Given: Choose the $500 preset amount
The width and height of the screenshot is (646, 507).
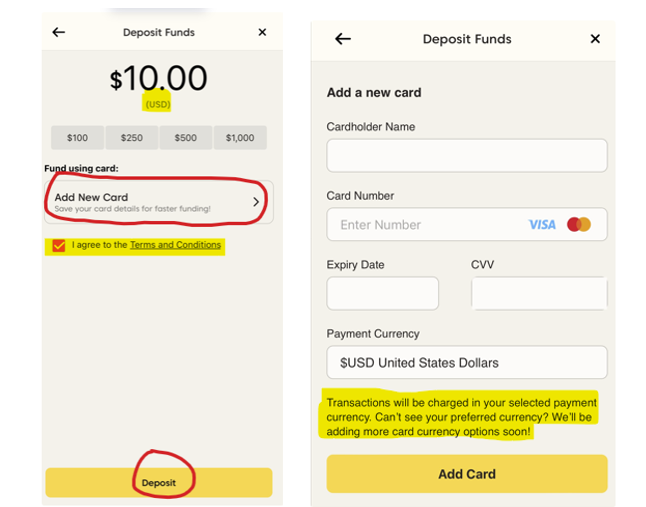Looking at the screenshot, I should coord(185,138).
